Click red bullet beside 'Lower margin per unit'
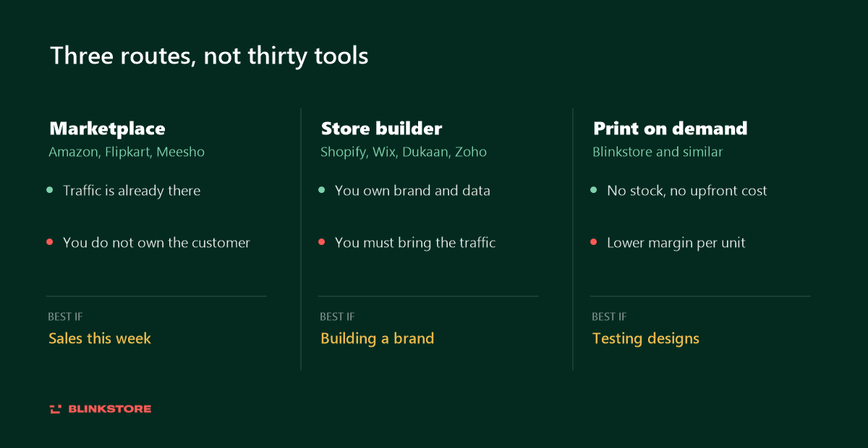The height and width of the screenshot is (448, 868). (x=594, y=242)
